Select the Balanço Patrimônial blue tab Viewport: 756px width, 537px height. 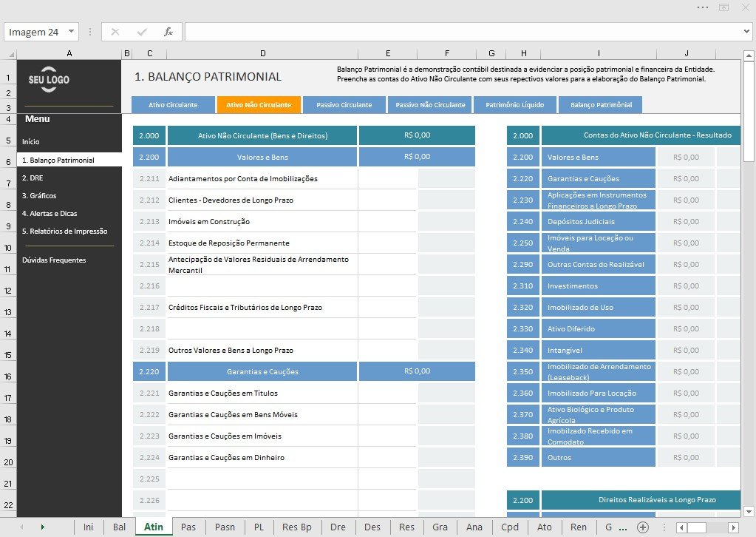pyautogui.click(x=601, y=105)
